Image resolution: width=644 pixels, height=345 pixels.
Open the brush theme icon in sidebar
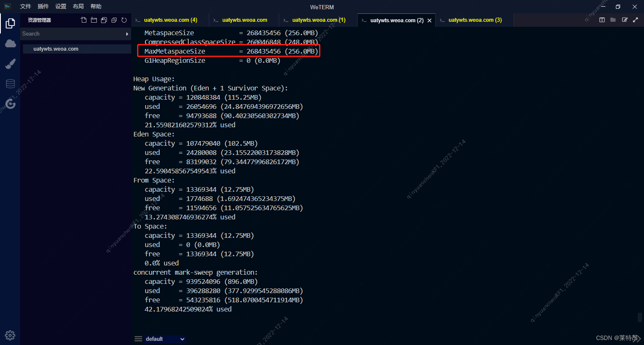(10, 64)
